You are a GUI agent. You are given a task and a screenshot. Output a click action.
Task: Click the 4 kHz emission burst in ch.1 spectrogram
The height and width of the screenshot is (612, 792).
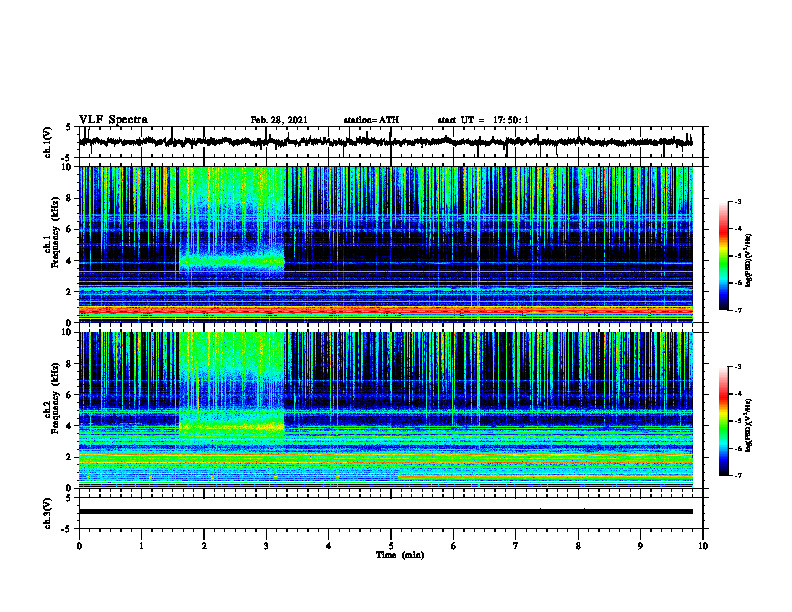pos(232,261)
